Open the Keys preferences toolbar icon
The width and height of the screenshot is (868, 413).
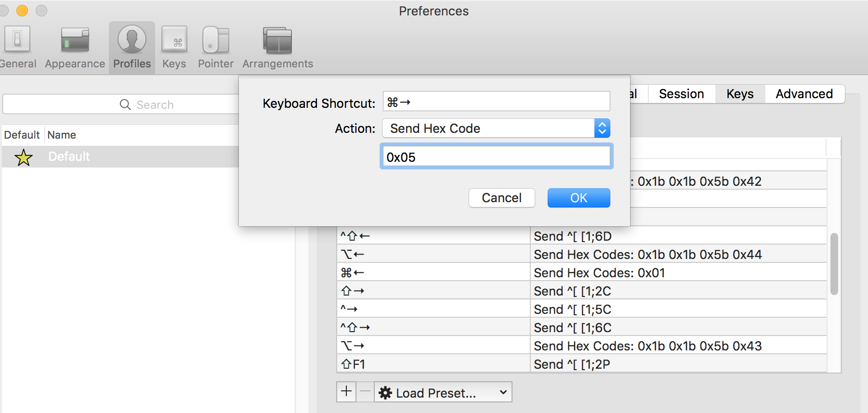(174, 47)
